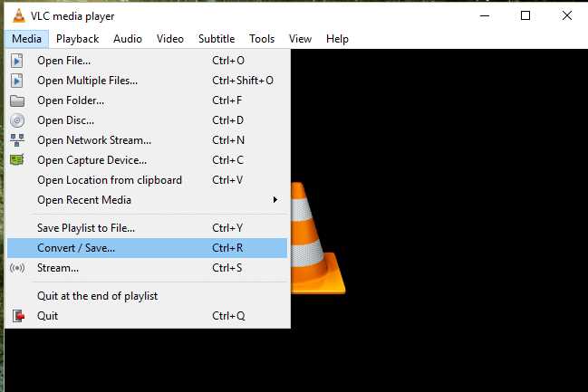Viewport: 588px width, 392px height.
Task: Choose Save Playlist to File...
Action: coord(148,228)
